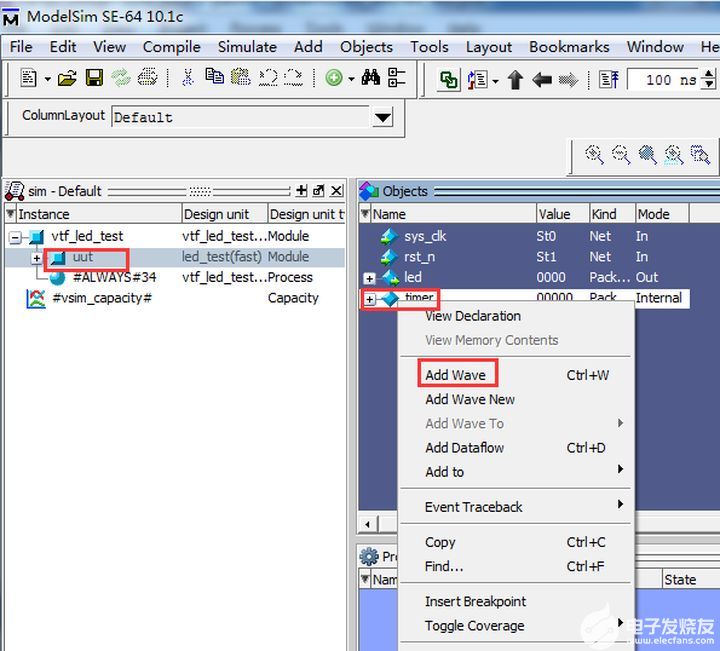Click the black back arrow icon
This screenshot has width=720, height=651.
pos(542,80)
